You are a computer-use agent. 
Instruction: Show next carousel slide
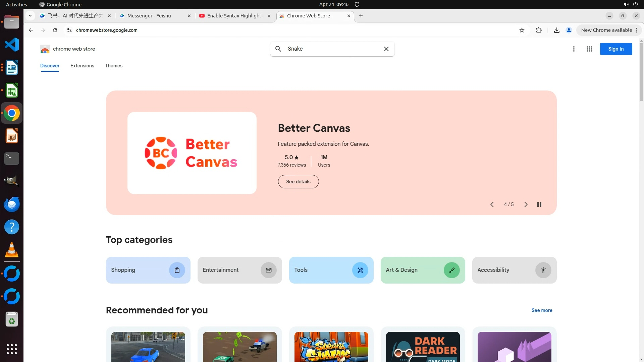point(526,204)
